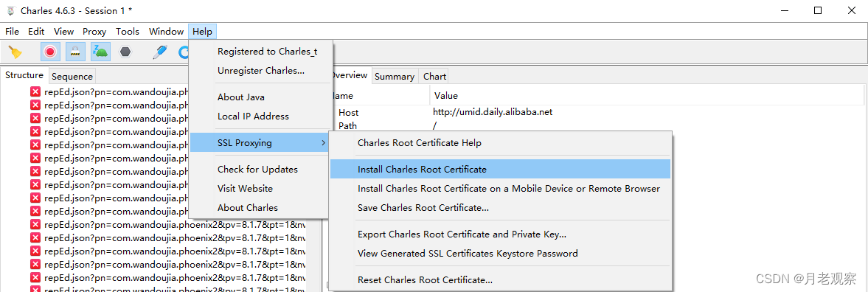The width and height of the screenshot is (868, 292).
Task: Click http://umid.daily.alibaba.net host value
Action: (493, 112)
